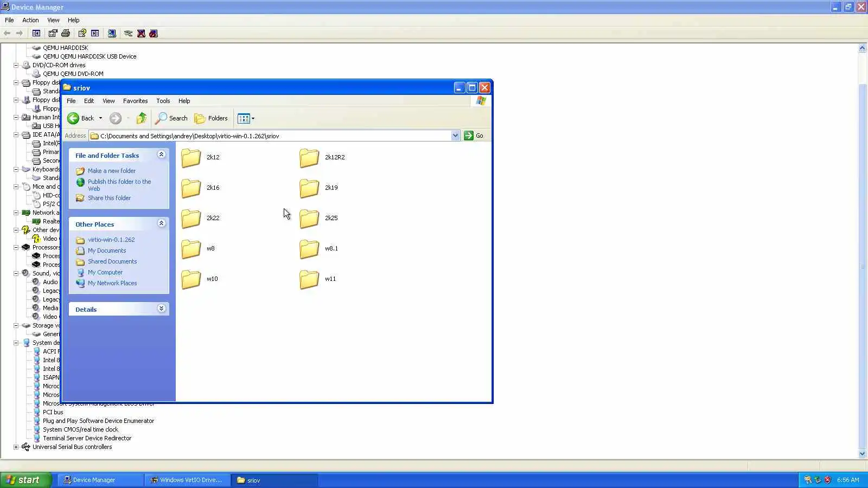
Task: Open the Device Manager Help menu
Action: tap(74, 20)
